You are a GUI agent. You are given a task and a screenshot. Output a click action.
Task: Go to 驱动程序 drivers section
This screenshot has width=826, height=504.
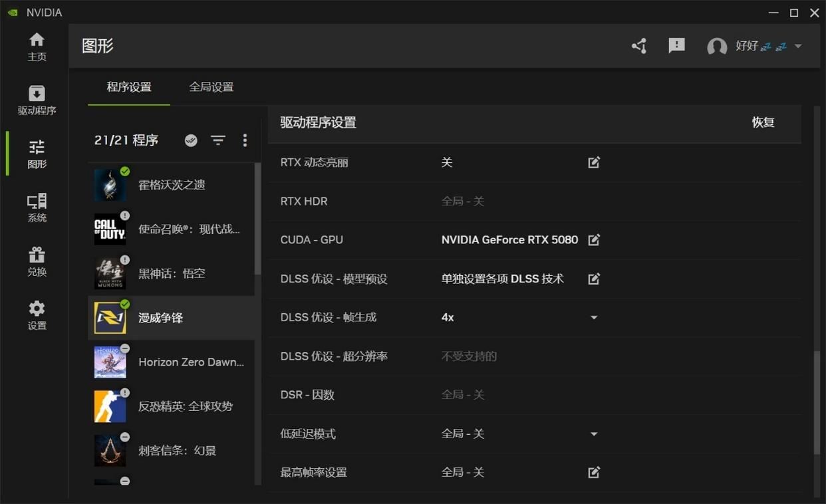(x=37, y=100)
